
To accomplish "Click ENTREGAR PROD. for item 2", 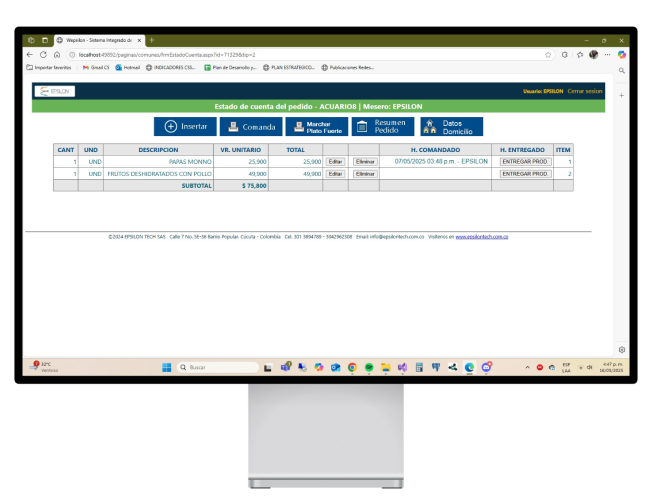I will 525,173.
